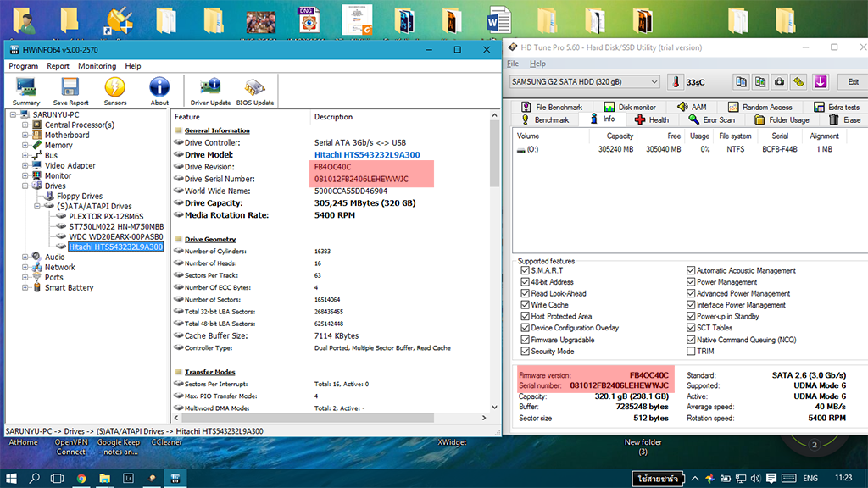Click the ENG language indicator

pyautogui.click(x=810, y=479)
